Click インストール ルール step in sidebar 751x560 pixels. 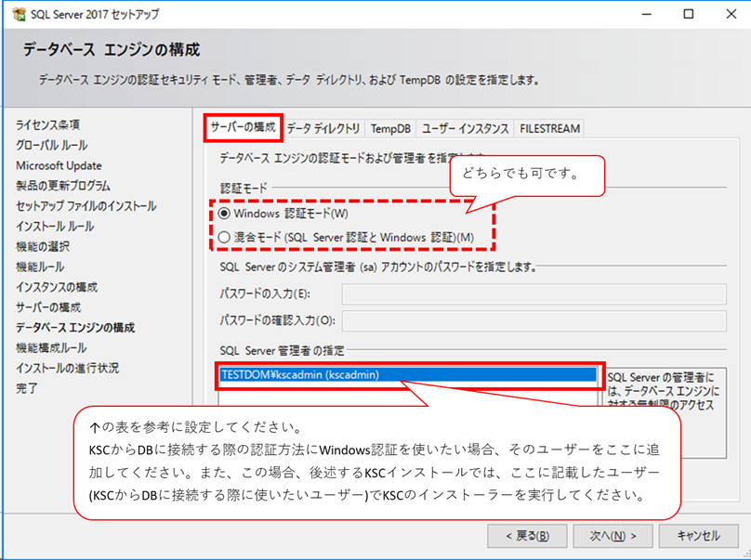[x=55, y=226]
